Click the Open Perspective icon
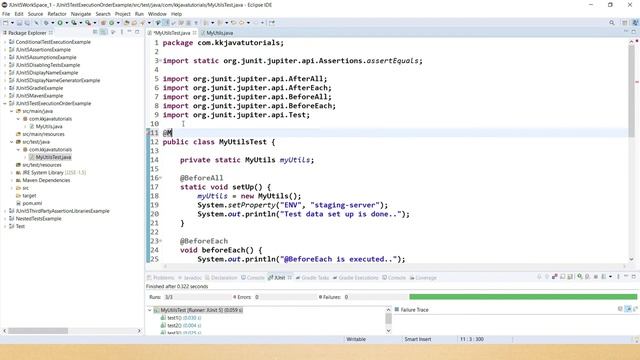Image resolution: width=640 pixels, height=360 pixels. tap(624, 23)
